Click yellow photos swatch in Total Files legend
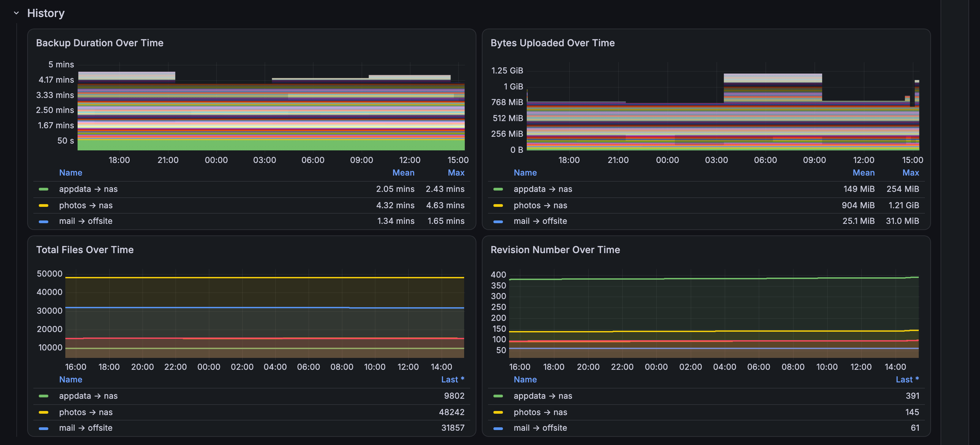The height and width of the screenshot is (445, 980). click(x=43, y=412)
